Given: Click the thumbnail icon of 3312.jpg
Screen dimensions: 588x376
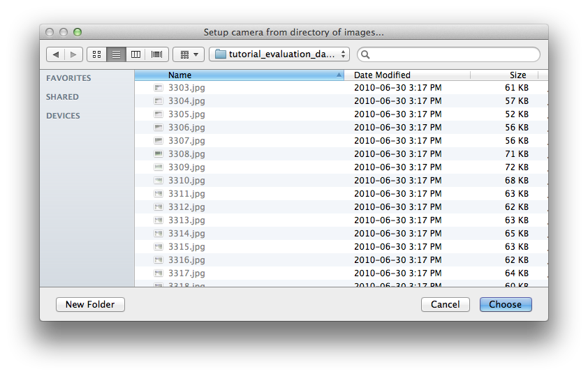Looking at the screenshot, I should [x=159, y=207].
